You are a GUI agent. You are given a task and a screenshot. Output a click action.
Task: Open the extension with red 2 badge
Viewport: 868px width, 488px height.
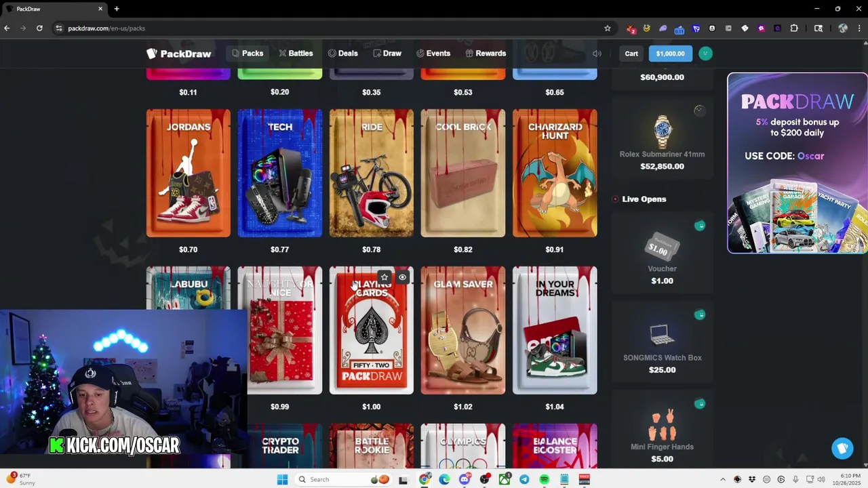tap(631, 28)
